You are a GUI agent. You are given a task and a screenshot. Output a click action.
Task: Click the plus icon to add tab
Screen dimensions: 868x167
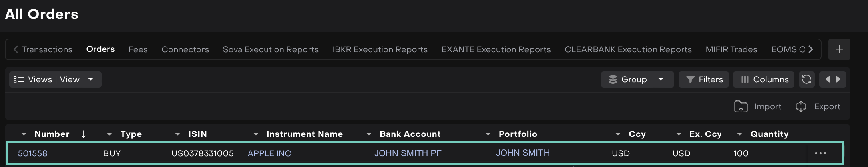839,49
